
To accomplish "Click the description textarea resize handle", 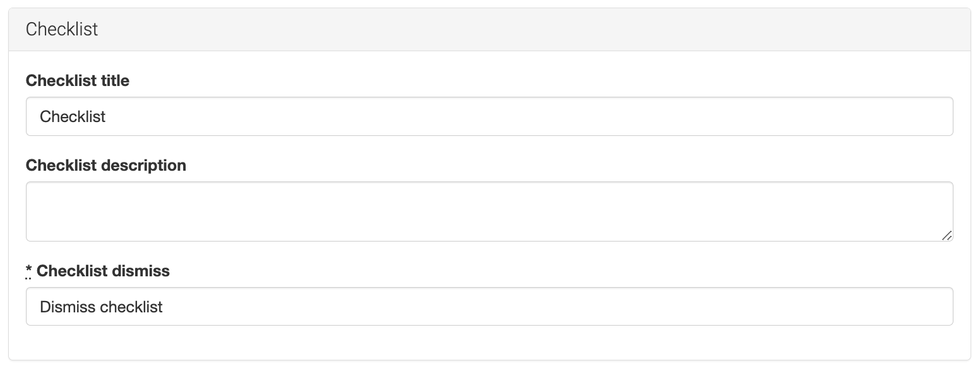I will [947, 235].
